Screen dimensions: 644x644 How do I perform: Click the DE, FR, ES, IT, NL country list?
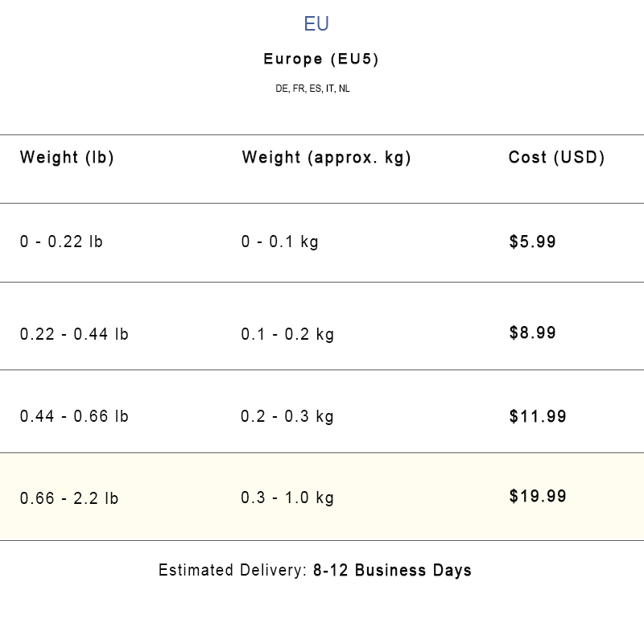point(312,89)
